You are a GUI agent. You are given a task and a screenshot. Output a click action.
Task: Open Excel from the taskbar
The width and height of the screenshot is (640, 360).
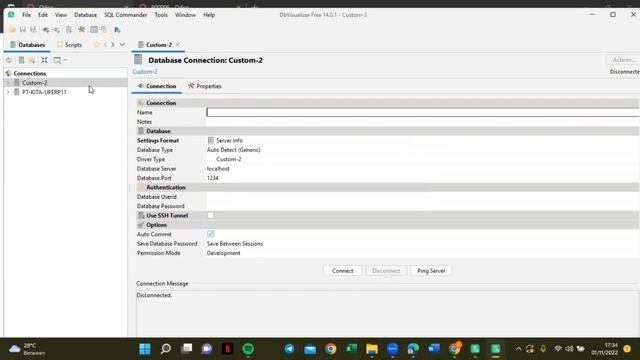click(x=351, y=349)
